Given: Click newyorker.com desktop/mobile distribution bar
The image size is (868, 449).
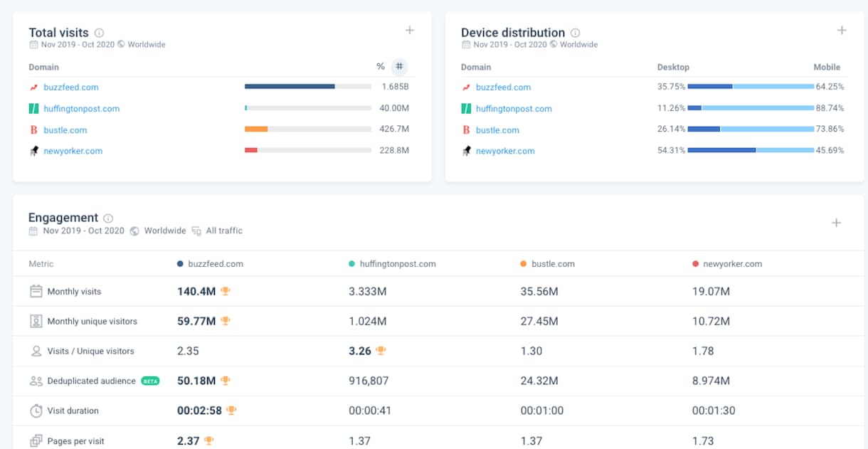Looking at the screenshot, I should tap(751, 150).
